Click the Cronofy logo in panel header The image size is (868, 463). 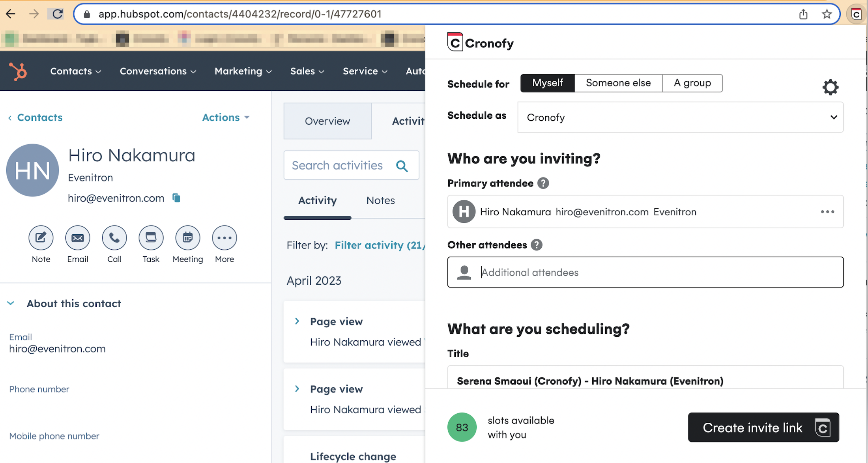pos(481,43)
